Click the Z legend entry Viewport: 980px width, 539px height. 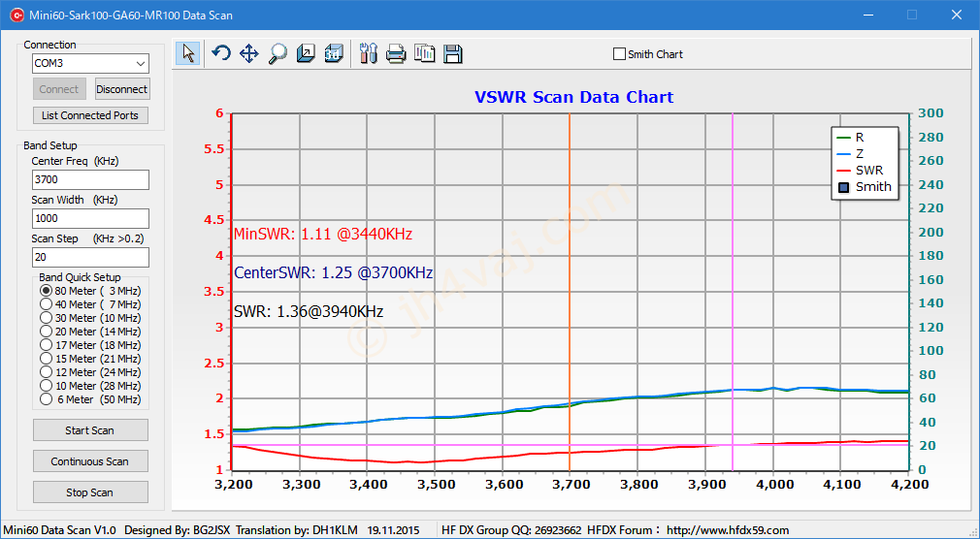pyautogui.click(x=850, y=153)
